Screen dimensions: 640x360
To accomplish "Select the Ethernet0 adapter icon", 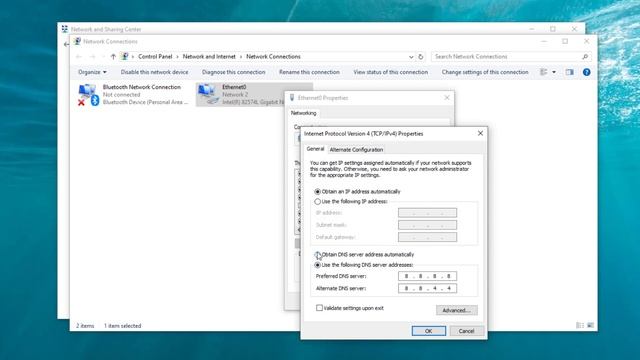I will pyautogui.click(x=208, y=94).
